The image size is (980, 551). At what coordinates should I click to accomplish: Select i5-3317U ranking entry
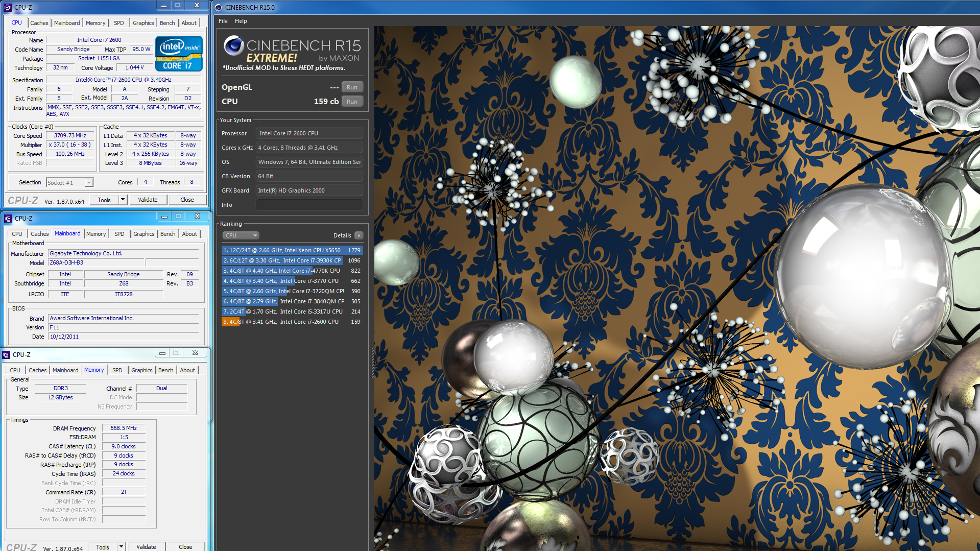[292, 312]
